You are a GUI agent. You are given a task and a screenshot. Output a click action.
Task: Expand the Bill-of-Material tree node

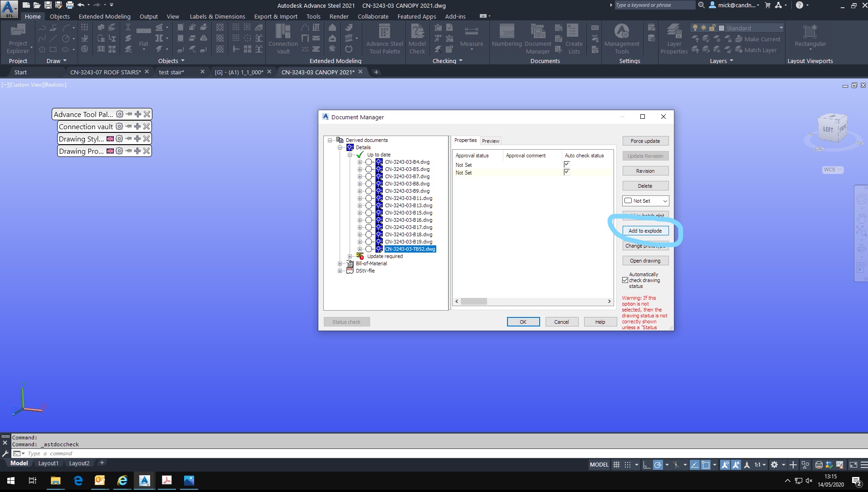[340, 263]
